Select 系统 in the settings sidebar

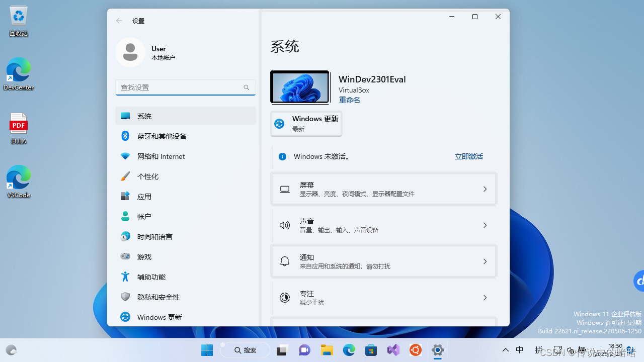click(186, 116)
